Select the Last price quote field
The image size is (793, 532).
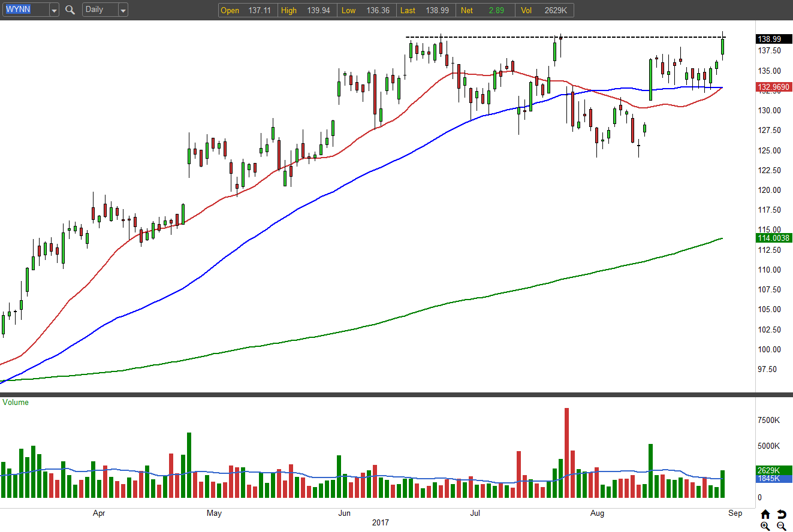pos(424,10)
